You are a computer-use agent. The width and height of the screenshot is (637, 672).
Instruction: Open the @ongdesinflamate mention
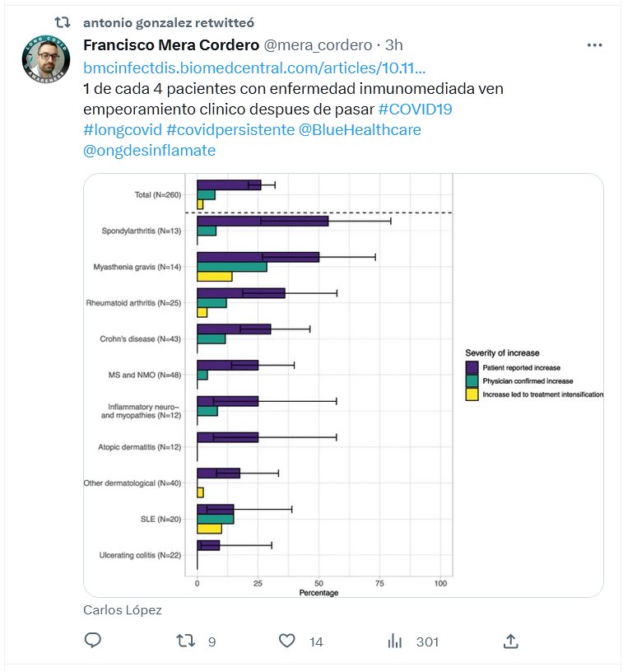(149, 152)
